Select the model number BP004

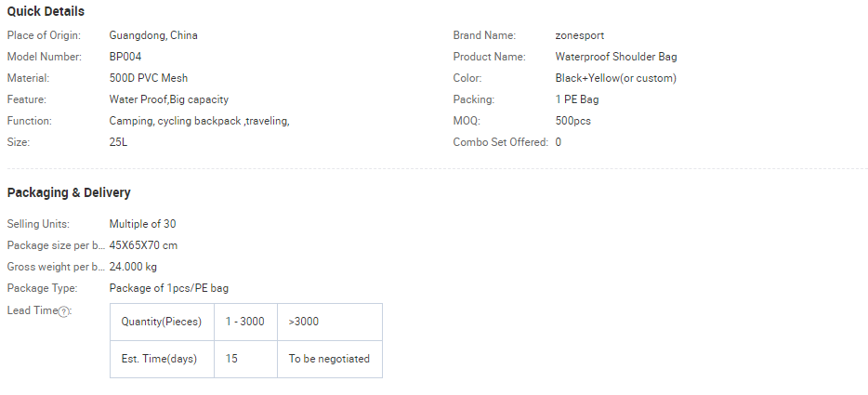point(125,57)
